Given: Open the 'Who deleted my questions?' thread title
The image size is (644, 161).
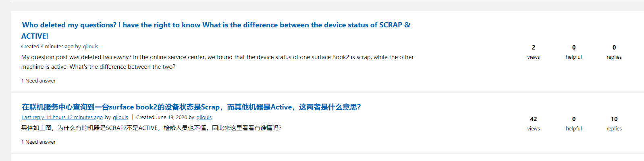Looking at the screenshot, I should pyautogui.click(x=216, y=30).
